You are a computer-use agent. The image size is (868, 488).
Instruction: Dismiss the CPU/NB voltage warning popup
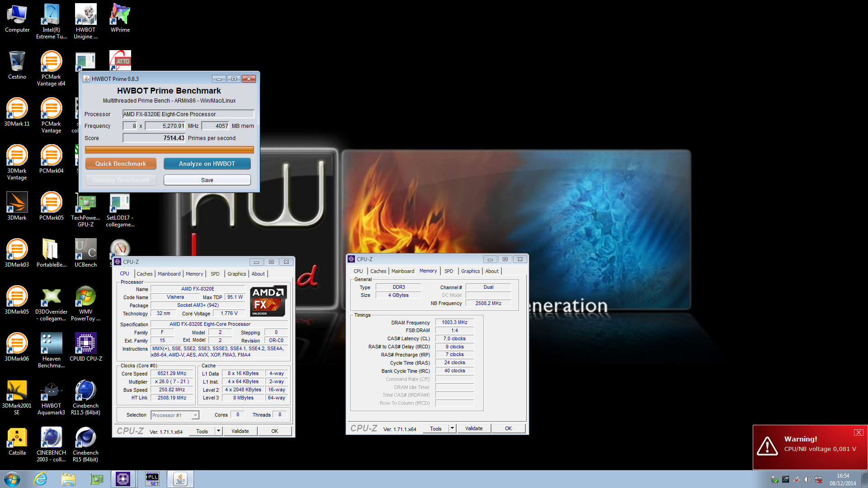tap(859, 432)
